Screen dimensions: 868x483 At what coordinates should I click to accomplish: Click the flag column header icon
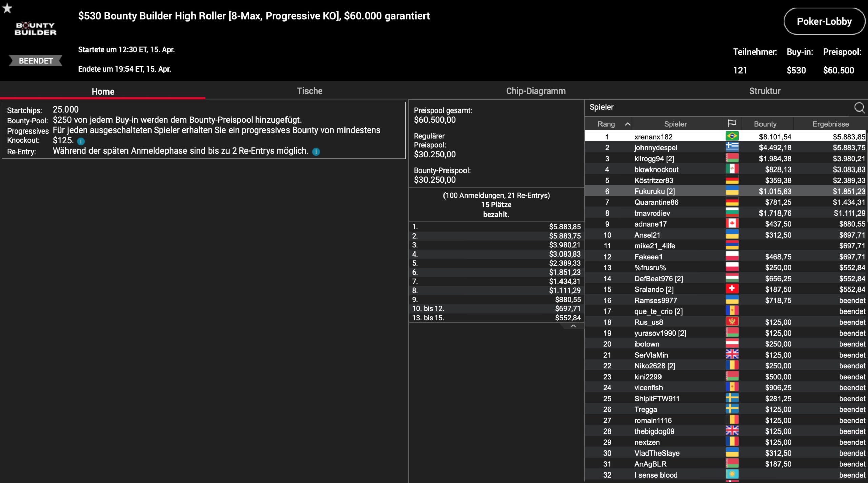point(732,124)
